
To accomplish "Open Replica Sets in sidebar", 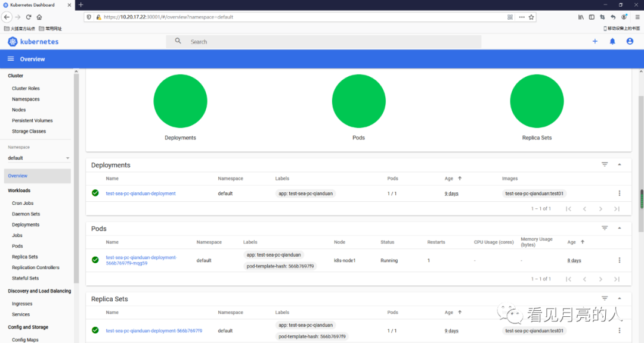I will 24,257.
